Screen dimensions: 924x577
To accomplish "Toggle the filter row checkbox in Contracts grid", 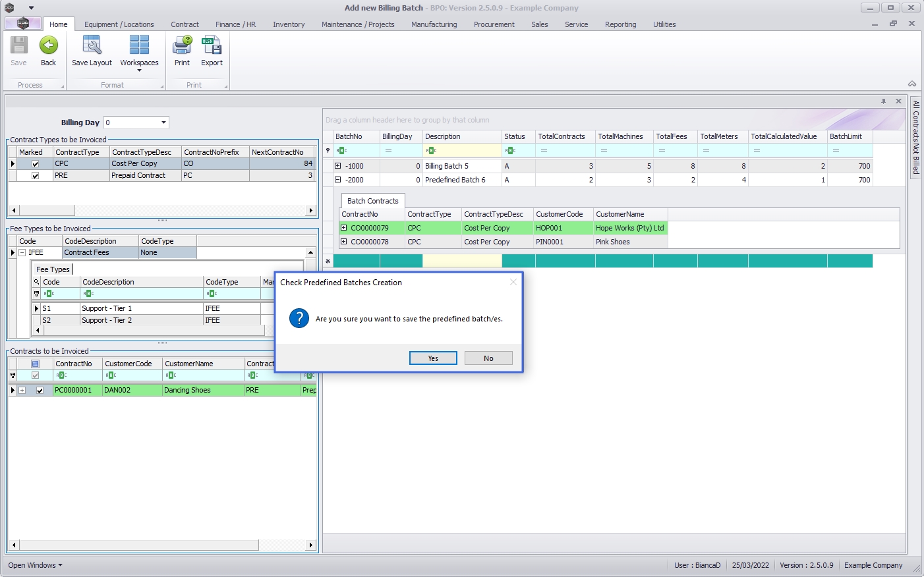I will click(x=36, y=375).
